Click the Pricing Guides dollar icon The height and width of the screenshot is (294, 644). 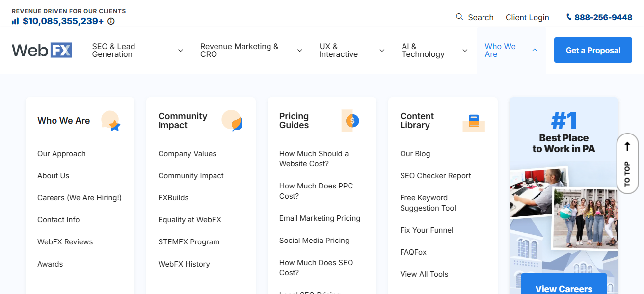[350, 121]
